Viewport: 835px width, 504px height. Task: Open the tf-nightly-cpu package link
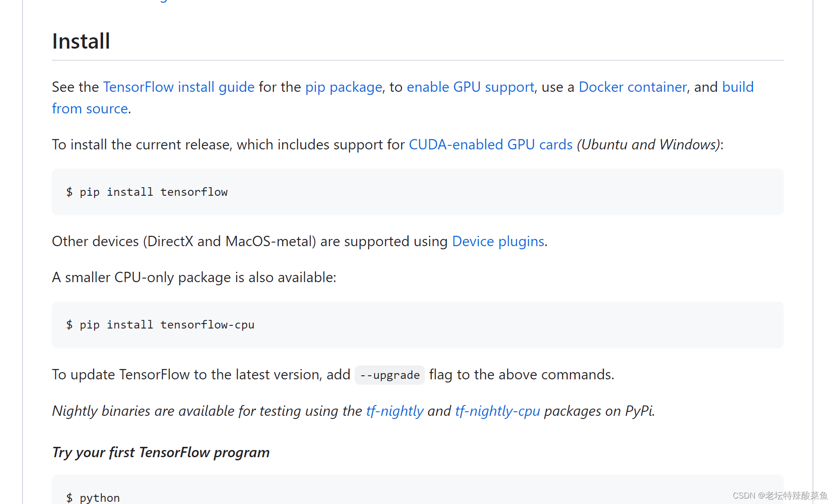[x=497, y=411]
